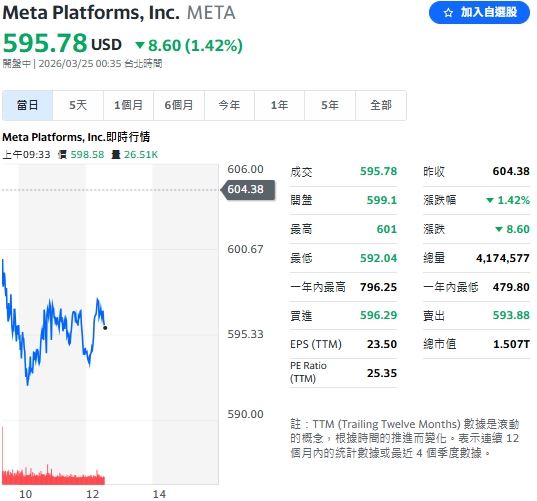
Task: Click the 開盤 value 599.1
Action: click(x=382, y=200)
